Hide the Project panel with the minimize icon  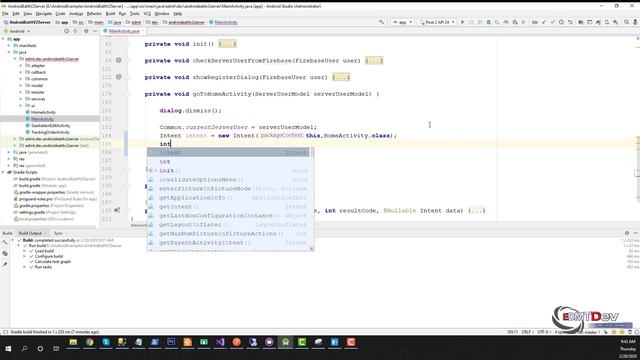pos(95,31)
